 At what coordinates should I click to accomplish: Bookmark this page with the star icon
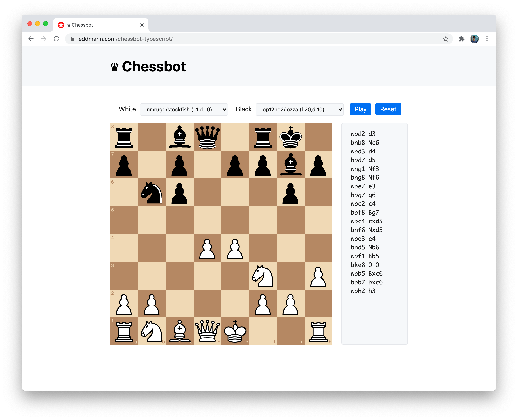[446, 39]
